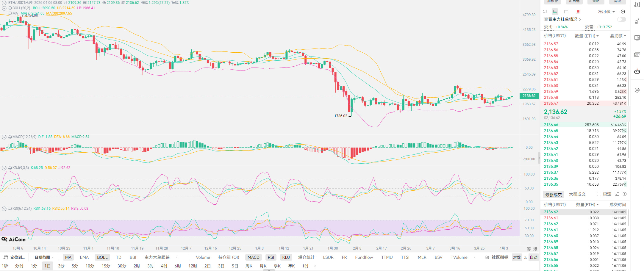
Task: Show only sell orders (red list icon)
Action: (x=577, y=12)
